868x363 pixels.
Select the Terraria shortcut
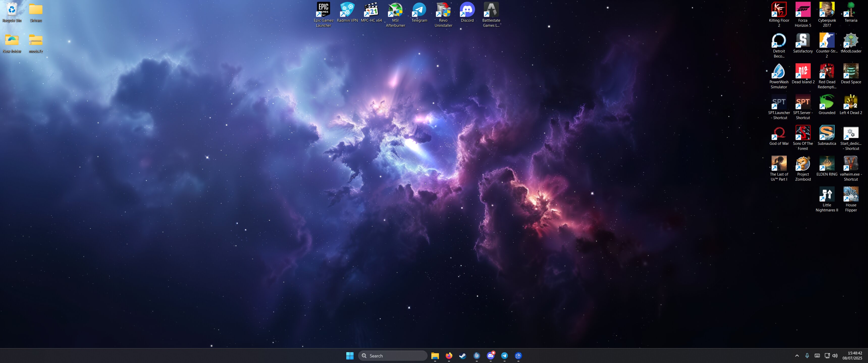click(x=851, y=12)
